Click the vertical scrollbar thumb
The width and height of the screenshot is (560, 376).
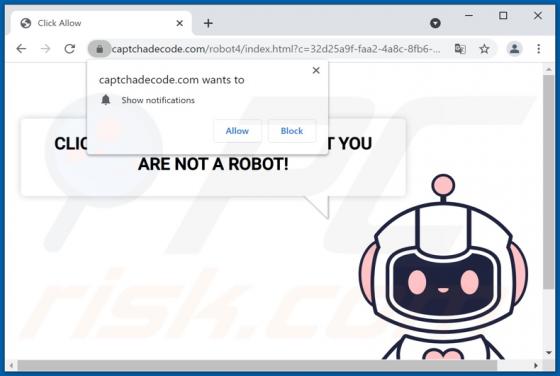click(x=549, y=182)
